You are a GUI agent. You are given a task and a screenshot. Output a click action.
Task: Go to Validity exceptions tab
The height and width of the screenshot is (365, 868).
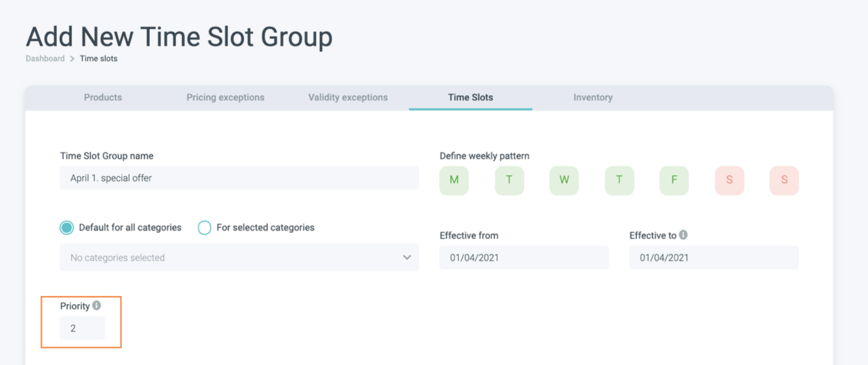[x=348, y=97]
